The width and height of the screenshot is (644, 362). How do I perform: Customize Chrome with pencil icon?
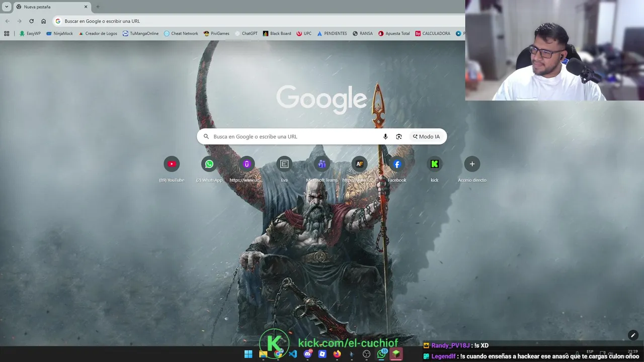tap(633, 335)
